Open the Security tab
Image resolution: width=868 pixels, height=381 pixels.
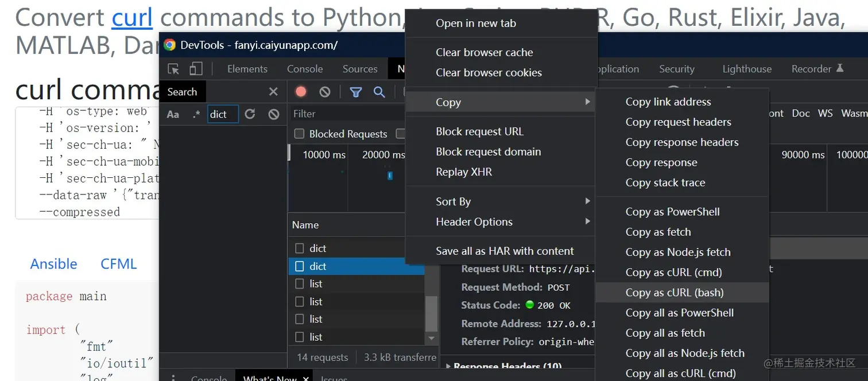click(x=677, y=69)
